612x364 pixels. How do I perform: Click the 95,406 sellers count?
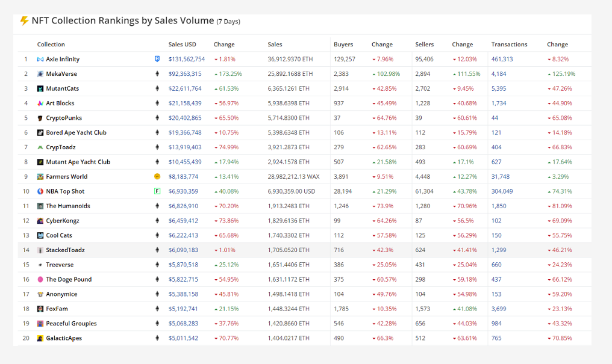click(x=425, y=59)
